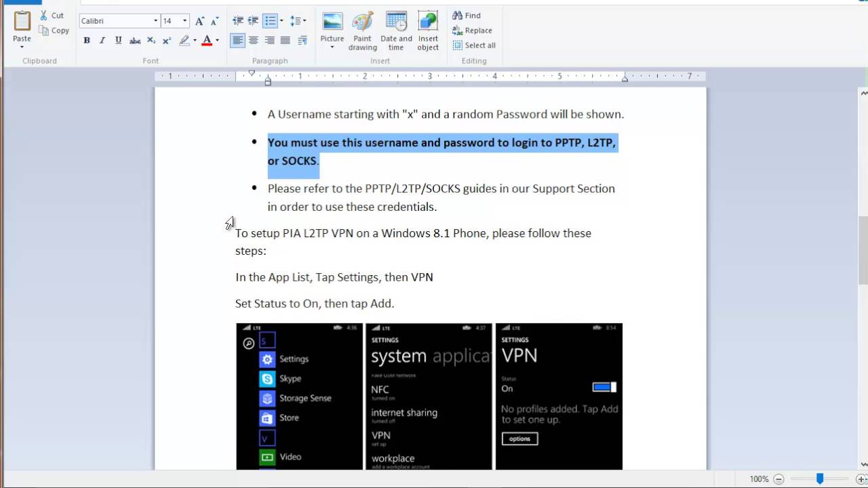
Task: Align text to the left
Action: [x=237, y=41]
